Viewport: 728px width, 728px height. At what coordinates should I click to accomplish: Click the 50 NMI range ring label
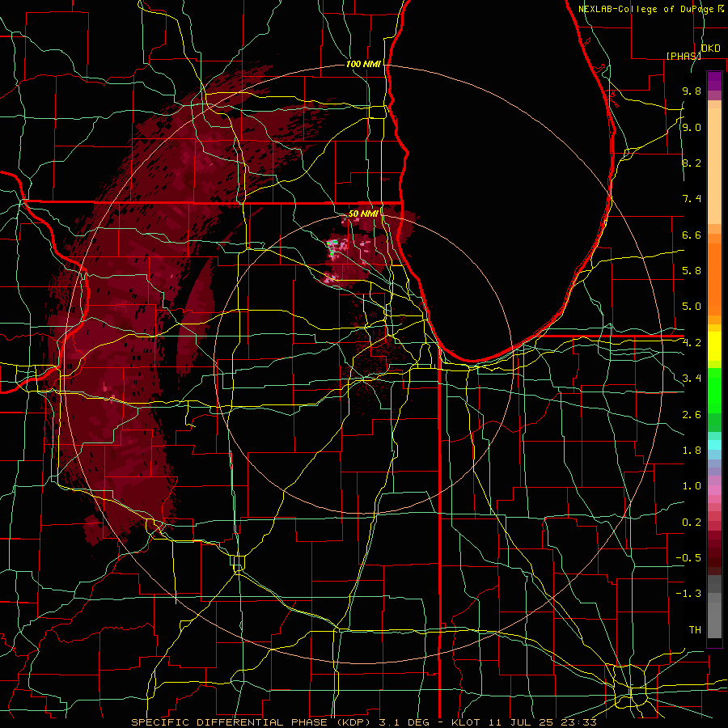[363, 214]
